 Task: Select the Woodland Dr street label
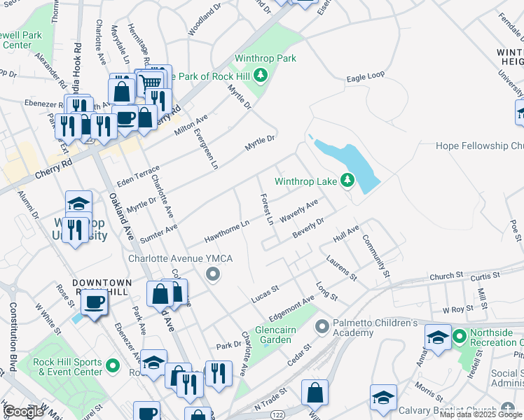click(x=205, y=20)
